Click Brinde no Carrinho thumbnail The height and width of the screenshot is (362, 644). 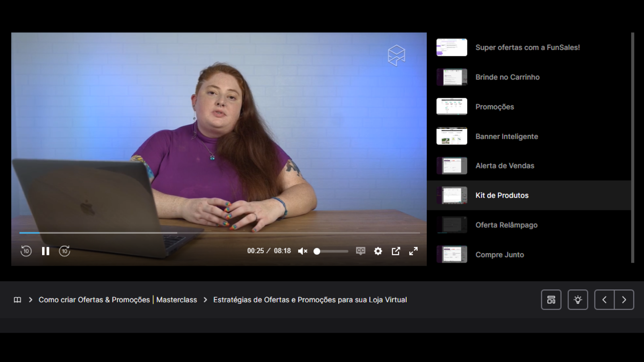click(x=452, y=77)
